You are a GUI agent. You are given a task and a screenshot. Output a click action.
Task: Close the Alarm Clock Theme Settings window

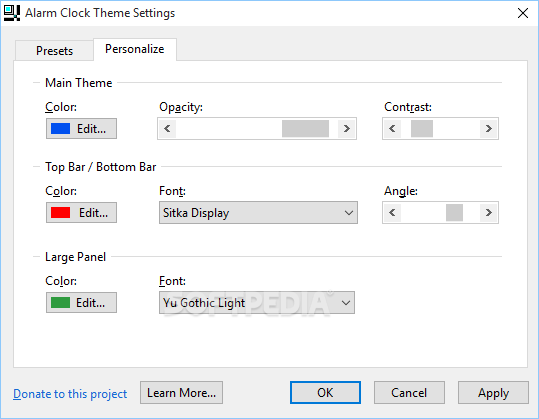(523, 13)
